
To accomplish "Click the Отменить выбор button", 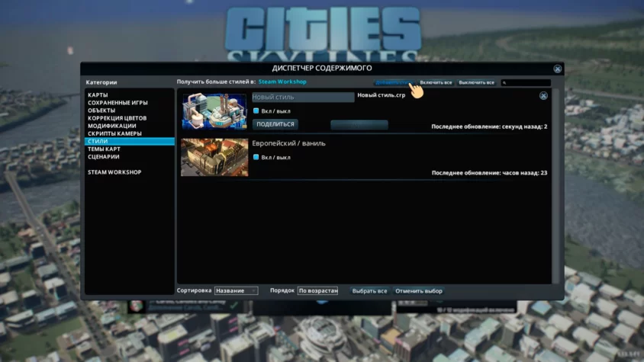I will point(418,291).
